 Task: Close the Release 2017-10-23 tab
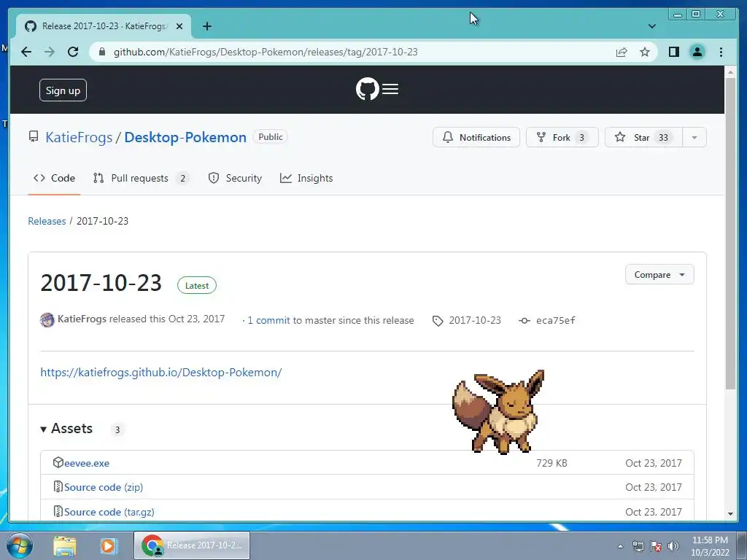click(179, 26)
